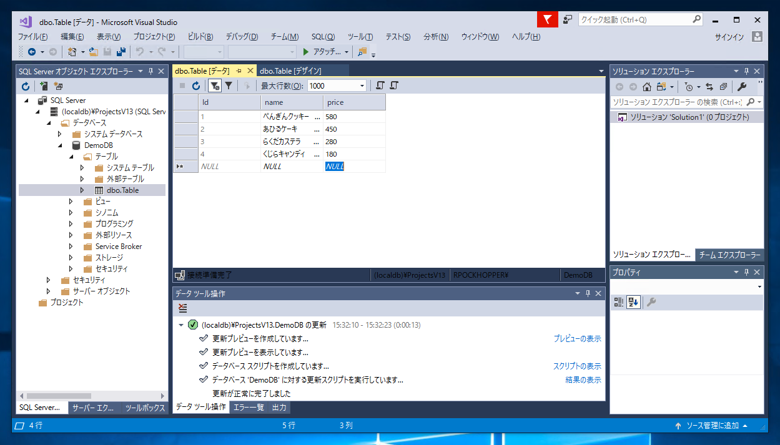Click Collapse All icon in Solution Explorer
Image resolution: width=780 pixels, height=445 pixels.
click(723, 87)
